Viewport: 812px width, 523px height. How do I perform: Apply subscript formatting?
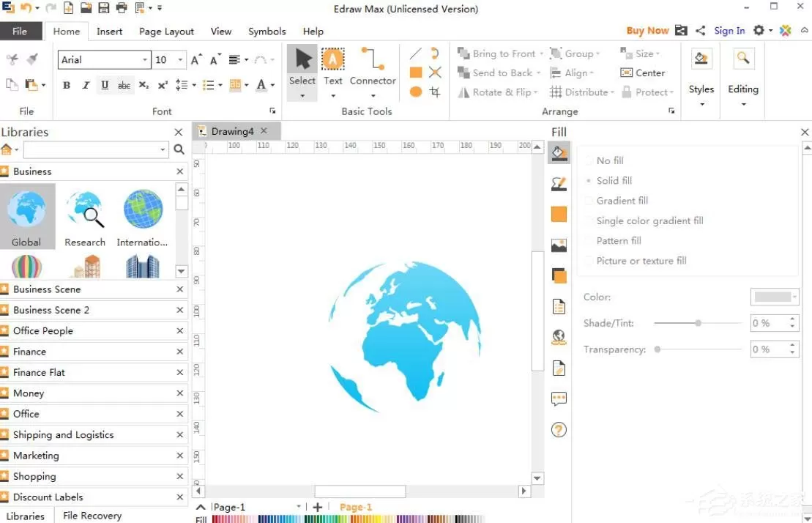[144, 85]
